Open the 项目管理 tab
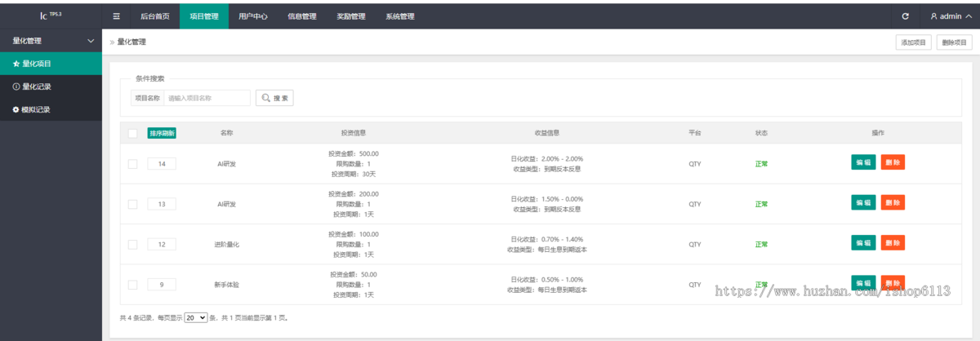Image resolution: width=980 pixels, height=341 pixels. [x=204, y=16]
